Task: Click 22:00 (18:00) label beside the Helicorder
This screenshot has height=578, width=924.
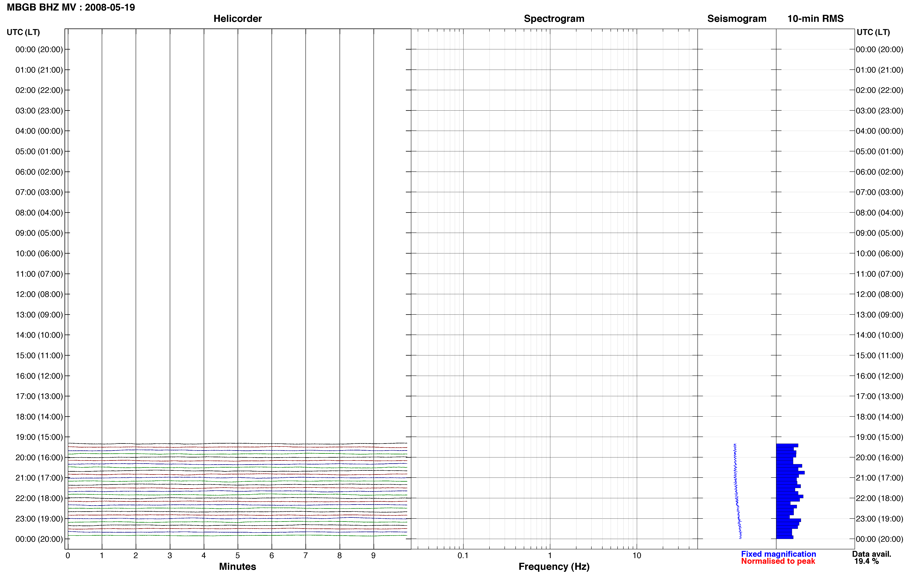Action: point(39,498)
